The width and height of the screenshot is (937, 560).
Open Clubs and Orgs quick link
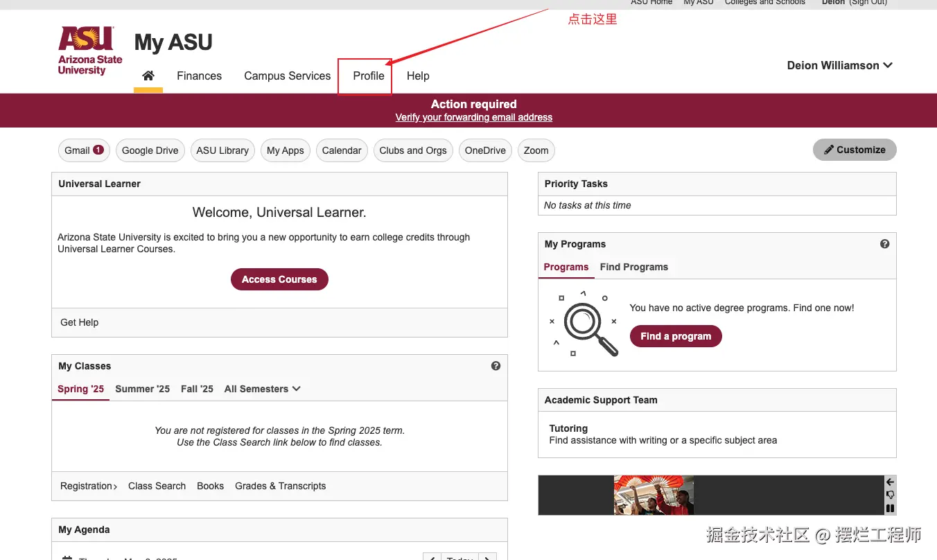coord(413,150)
